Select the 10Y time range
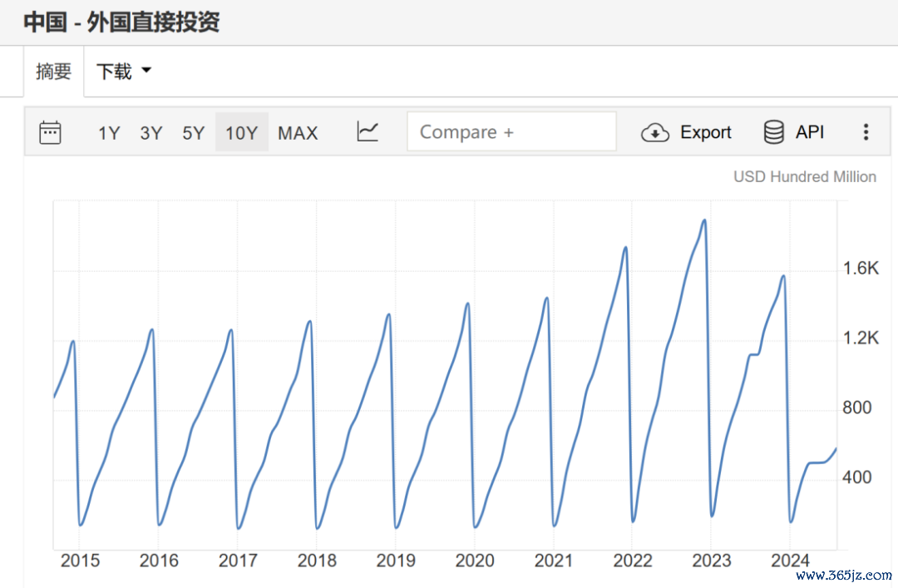Screen dimensions: 898x588 (x=242, y=132)
